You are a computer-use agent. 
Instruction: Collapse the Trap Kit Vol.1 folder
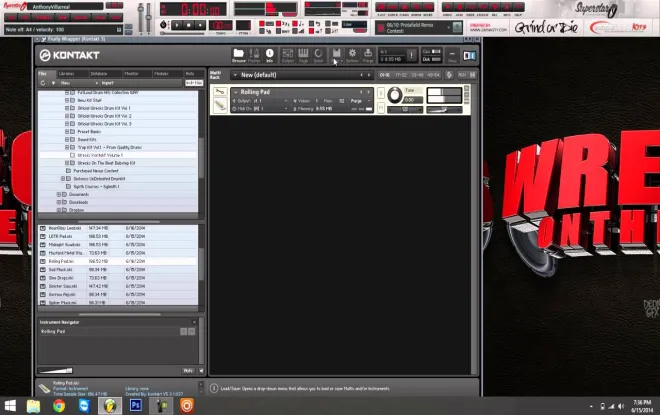[x=67, y=147]
